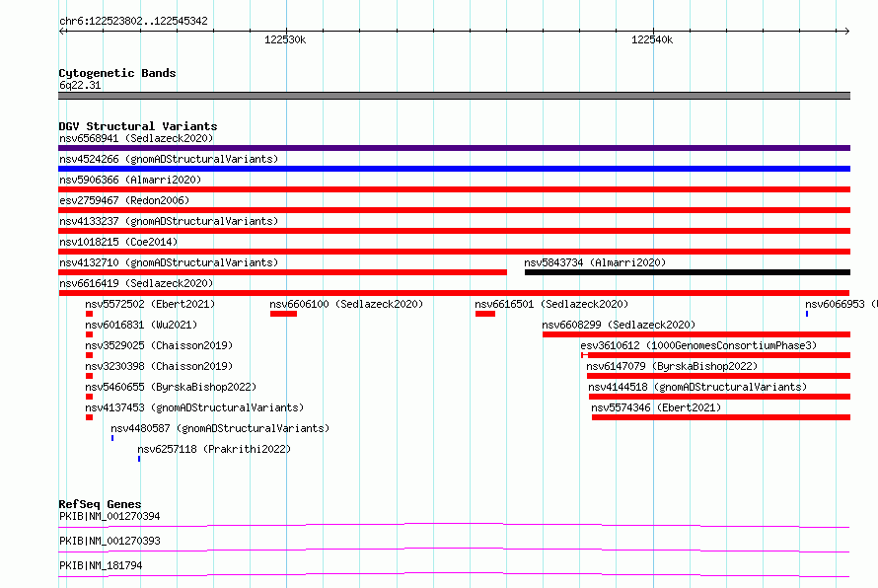
Task: Select the blue nsv4524266 variant bar
Action: (x=454, y=169)
